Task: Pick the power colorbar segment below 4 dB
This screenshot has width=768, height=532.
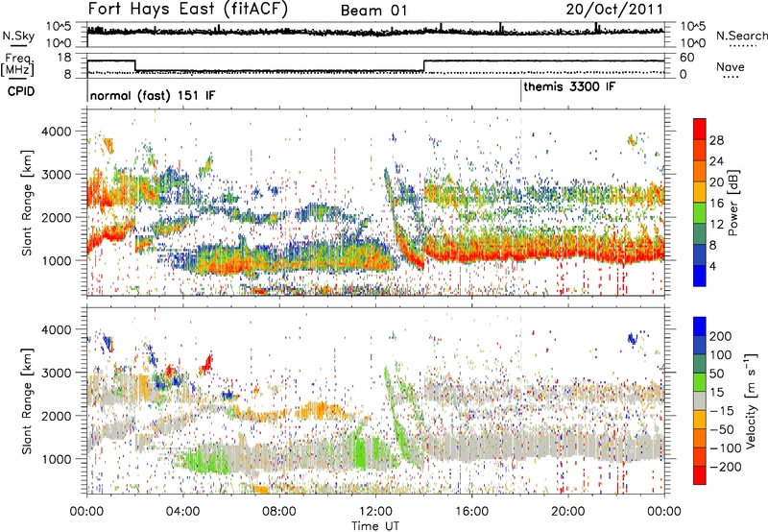Action: click(700, 276)
